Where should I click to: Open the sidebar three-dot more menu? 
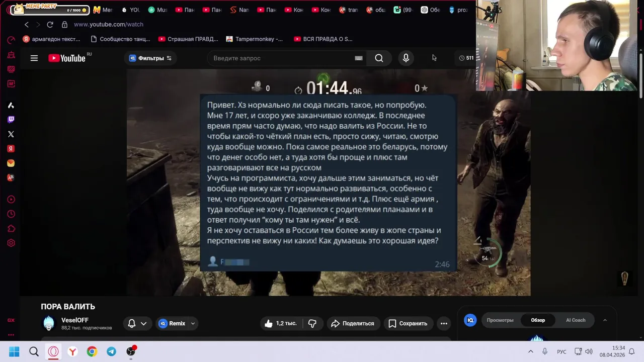11,335
